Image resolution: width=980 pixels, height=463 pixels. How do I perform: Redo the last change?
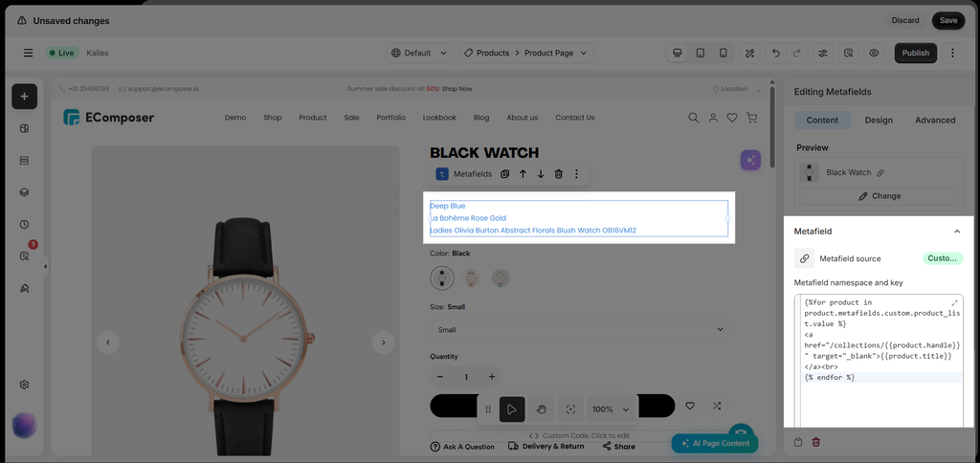coord(796,54)
